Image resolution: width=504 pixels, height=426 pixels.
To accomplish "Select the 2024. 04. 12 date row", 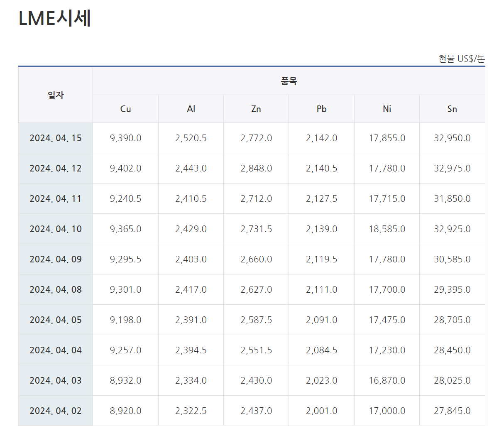I will click(x=56, y=169).
